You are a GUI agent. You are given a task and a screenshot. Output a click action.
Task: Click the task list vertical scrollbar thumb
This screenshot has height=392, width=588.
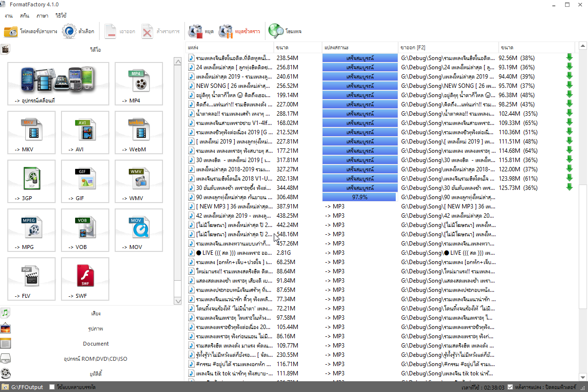point(583,247)
